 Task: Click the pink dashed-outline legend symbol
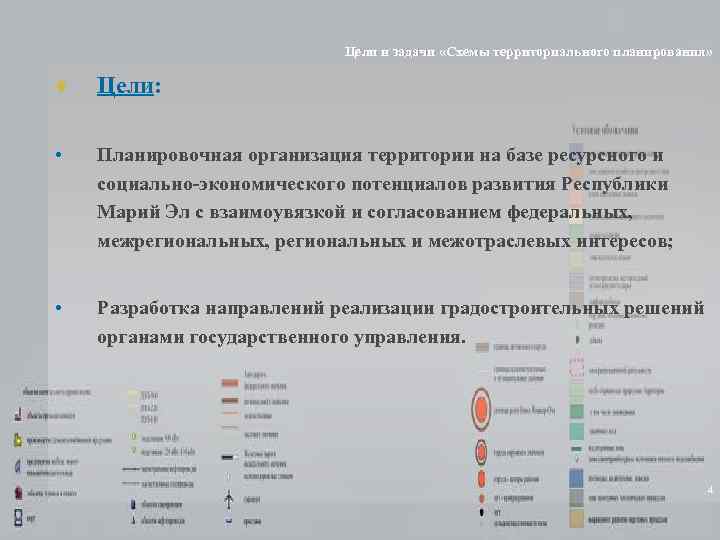click(x=576, y=366)
